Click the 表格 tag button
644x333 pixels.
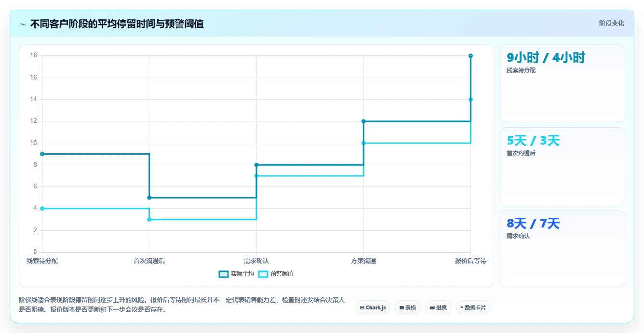[x=407, y=307]
